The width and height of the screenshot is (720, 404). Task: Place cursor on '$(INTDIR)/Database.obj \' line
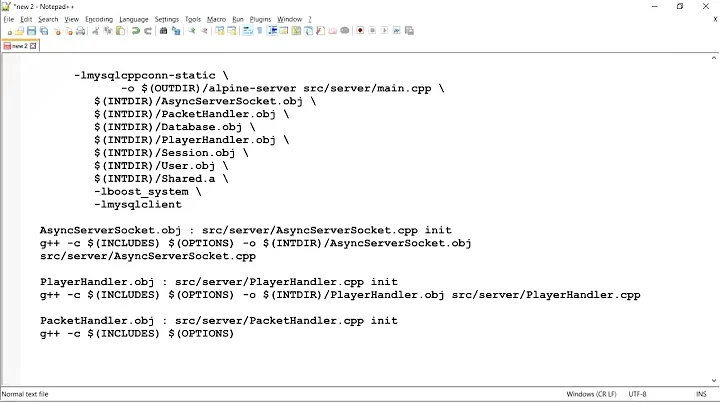174,127
